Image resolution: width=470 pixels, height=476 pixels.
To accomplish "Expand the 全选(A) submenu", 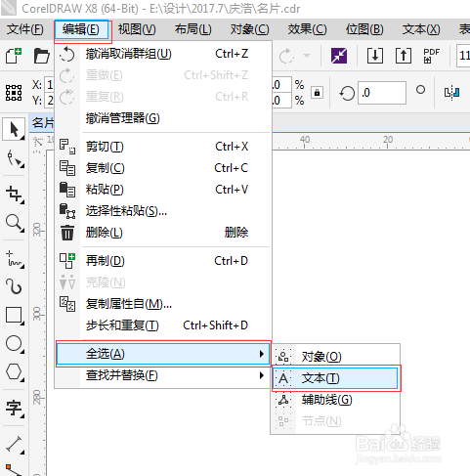I will coord(163,354).
